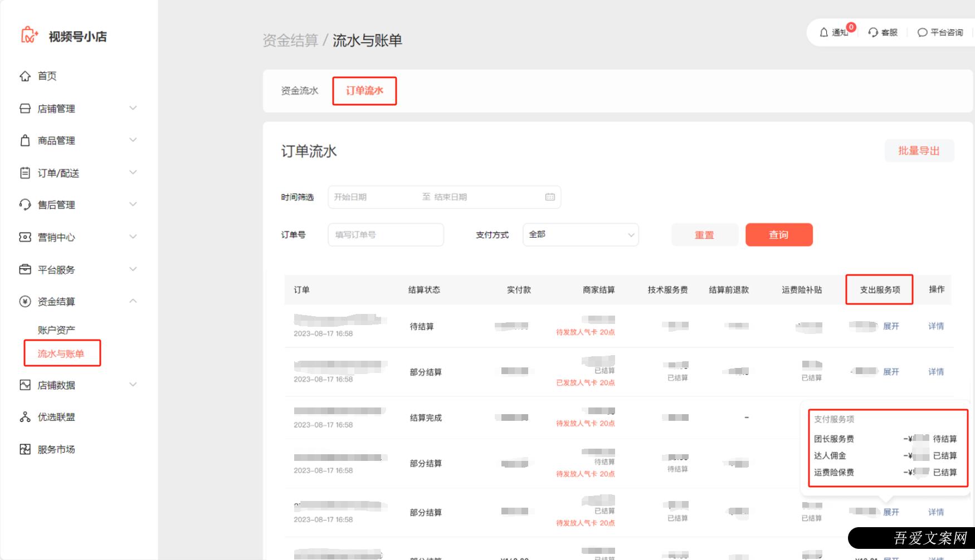Click the 技术服务费 column header
This screenshot has width=975, height=560.
(667, 289)
